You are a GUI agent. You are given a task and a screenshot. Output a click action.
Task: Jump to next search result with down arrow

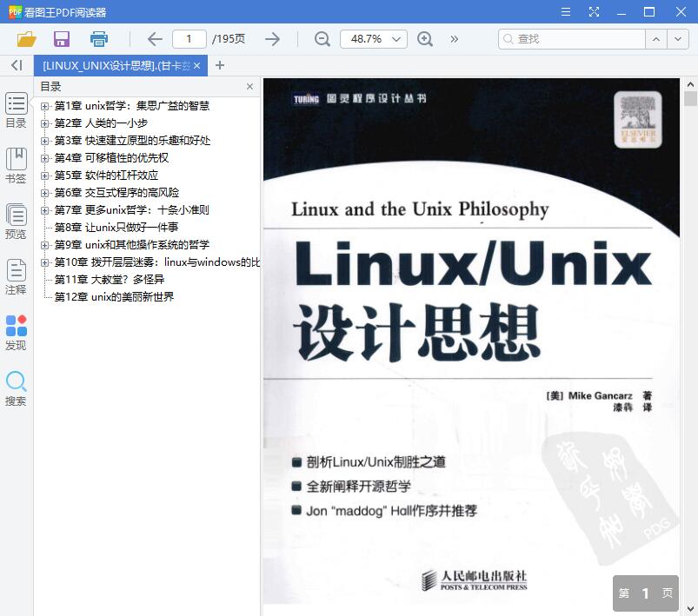[x=677, y=39]
